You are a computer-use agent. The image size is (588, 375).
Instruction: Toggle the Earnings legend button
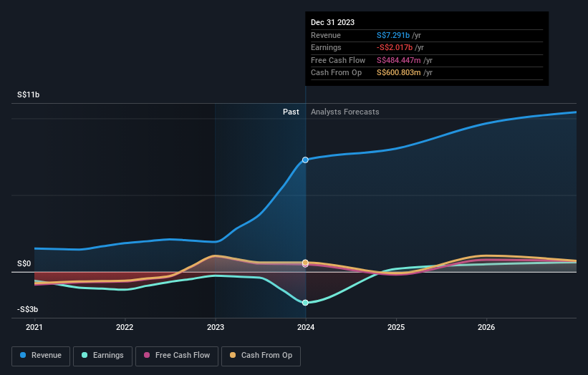[102, 356]
